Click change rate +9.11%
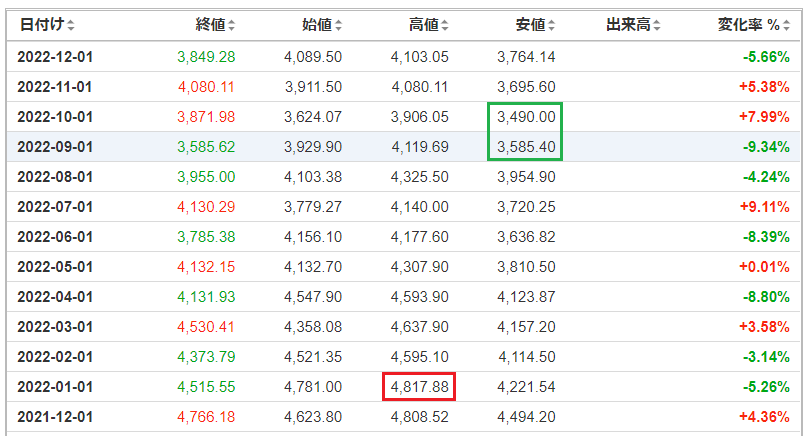Screen dimensions: 807x436 [x=764, y=206]
